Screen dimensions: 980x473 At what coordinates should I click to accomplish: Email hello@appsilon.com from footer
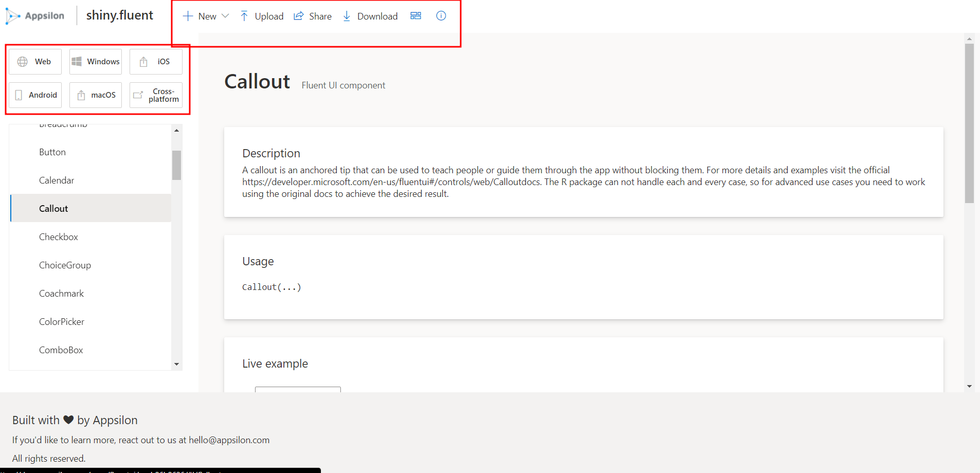click(x=229, y=440)
